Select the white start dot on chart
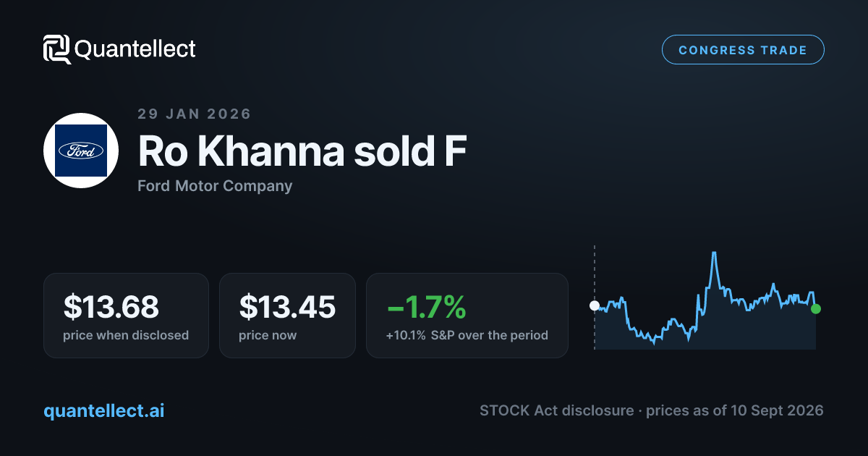The height and width of the screenshot is (456, 868). pos(595,305)
